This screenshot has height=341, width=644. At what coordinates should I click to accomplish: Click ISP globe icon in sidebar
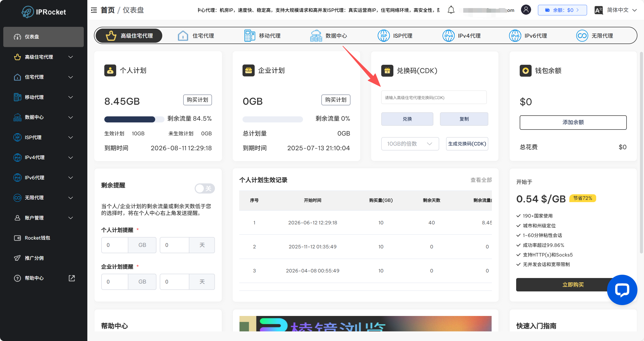point(17,137)
